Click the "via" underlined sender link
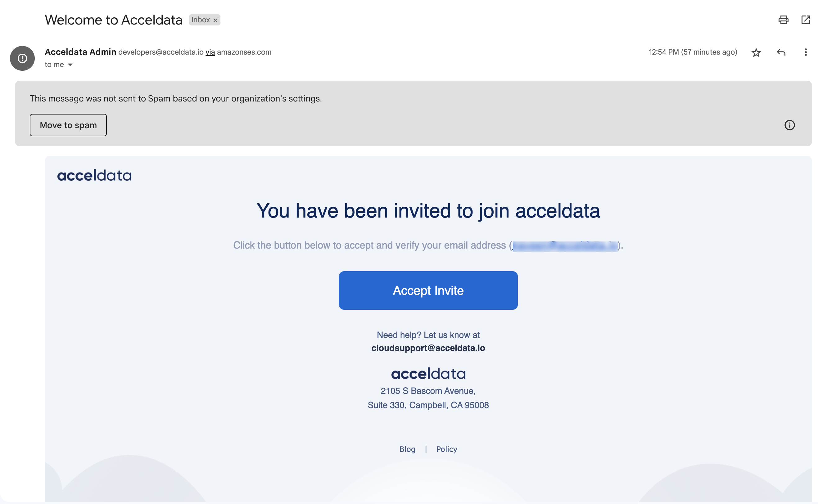Image resolution: width=818 pixels, height=504 pixels. point(210,52)
